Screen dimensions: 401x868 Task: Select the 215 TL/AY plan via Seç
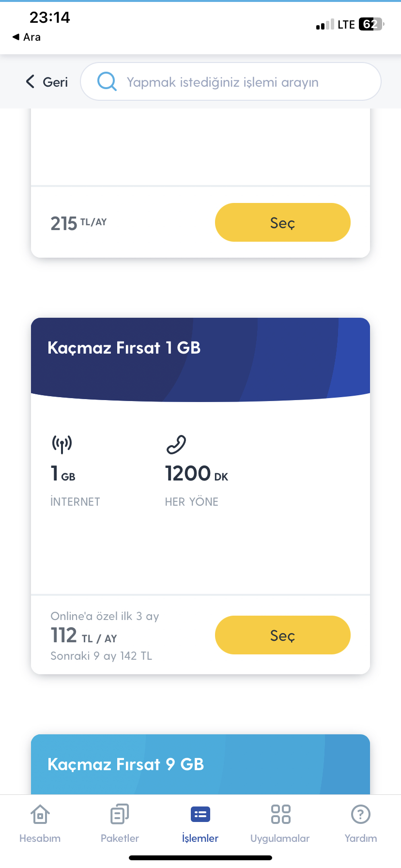click(282, 222)
